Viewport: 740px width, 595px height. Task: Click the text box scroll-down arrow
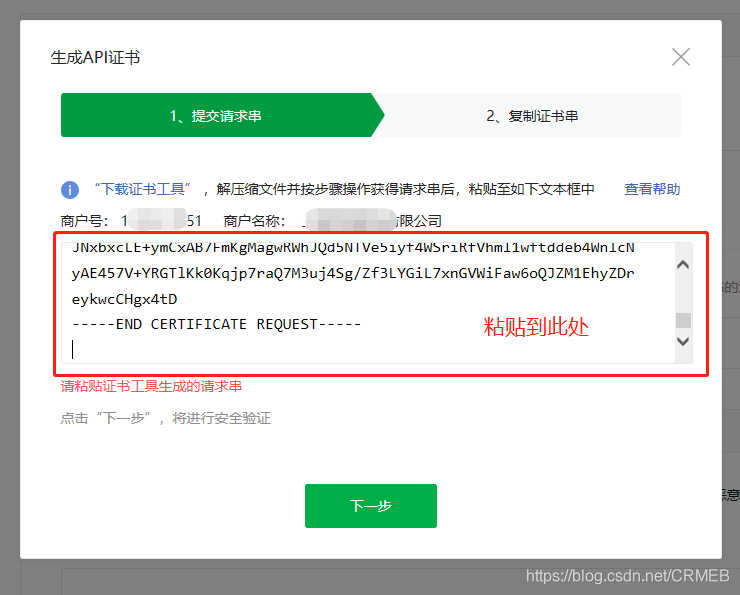pyautogui.click(x=683, y=341)
